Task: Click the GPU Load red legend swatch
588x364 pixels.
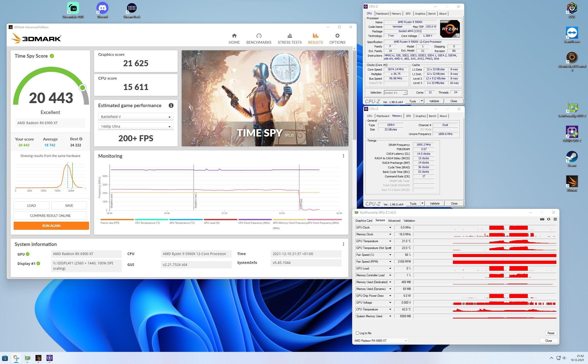Action: pyautogui.click(x=220, y=219)
